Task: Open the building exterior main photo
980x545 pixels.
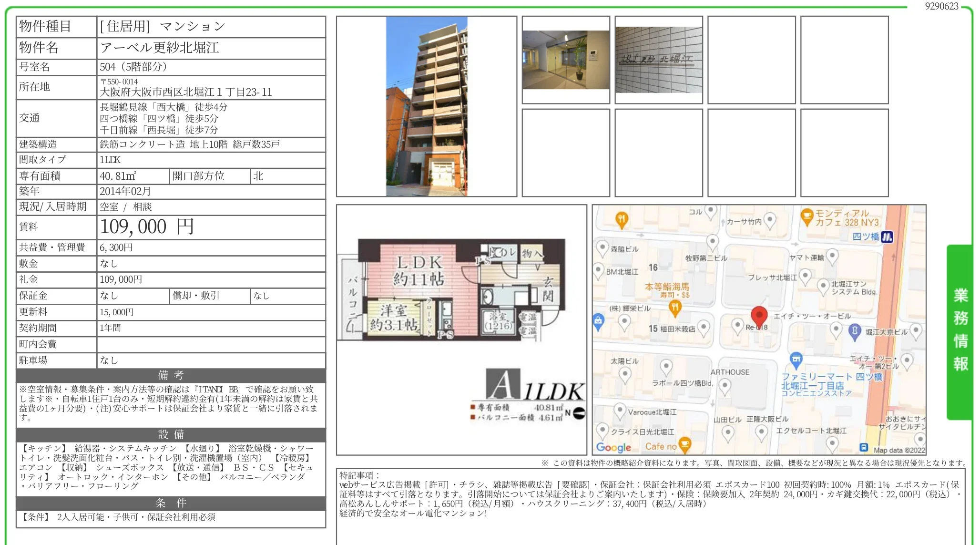Action: 426,106
